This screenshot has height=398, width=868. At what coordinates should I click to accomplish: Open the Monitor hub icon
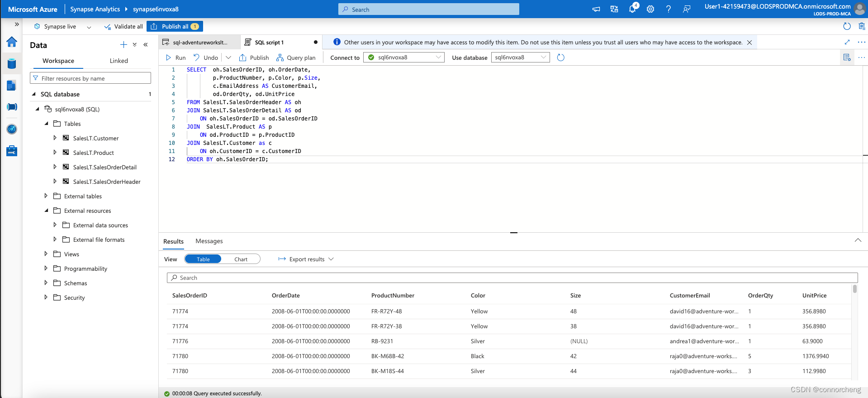(12, 129)
